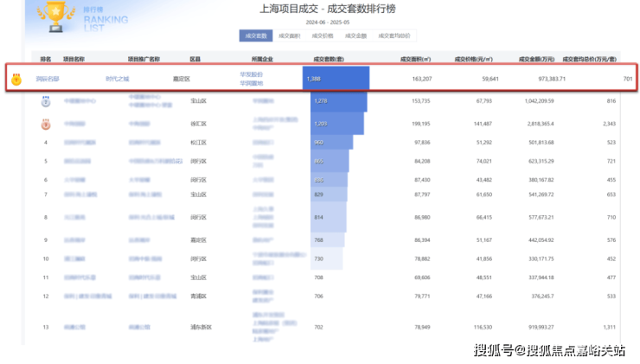Click the third-place bronze medal icon
The width and height of the screenshot is (640, 364).
point(46,123)
